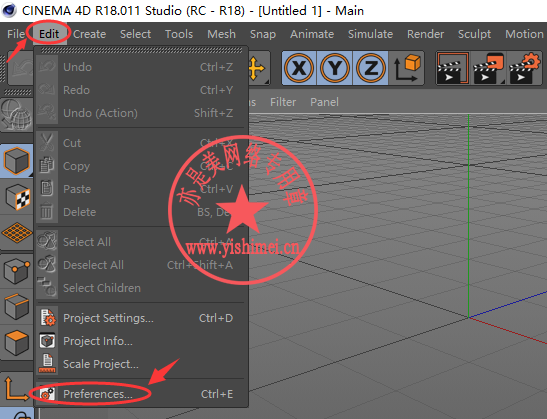Click Render to Picture Viewer icon
This screenshot has height=419, width=547.
point(488,68)
